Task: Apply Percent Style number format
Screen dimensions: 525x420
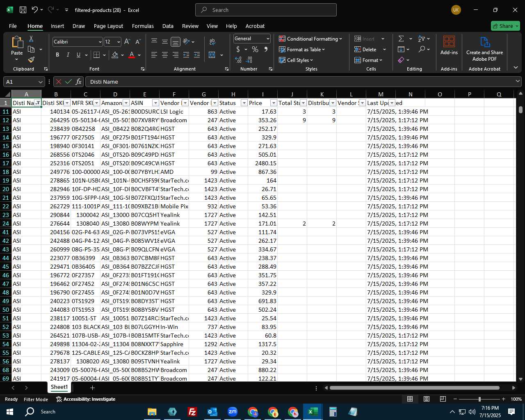Action: click(x=255, y=49)
